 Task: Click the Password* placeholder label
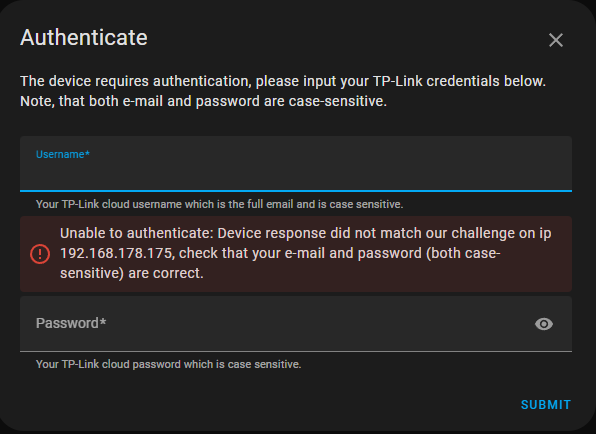71,323
